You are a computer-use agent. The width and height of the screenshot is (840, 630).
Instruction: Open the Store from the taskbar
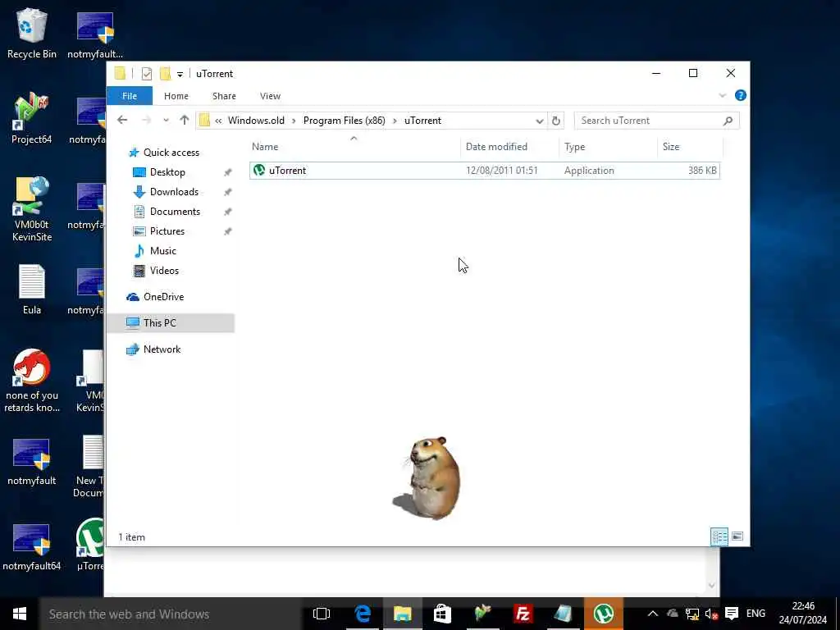click(x=442, y=614)
